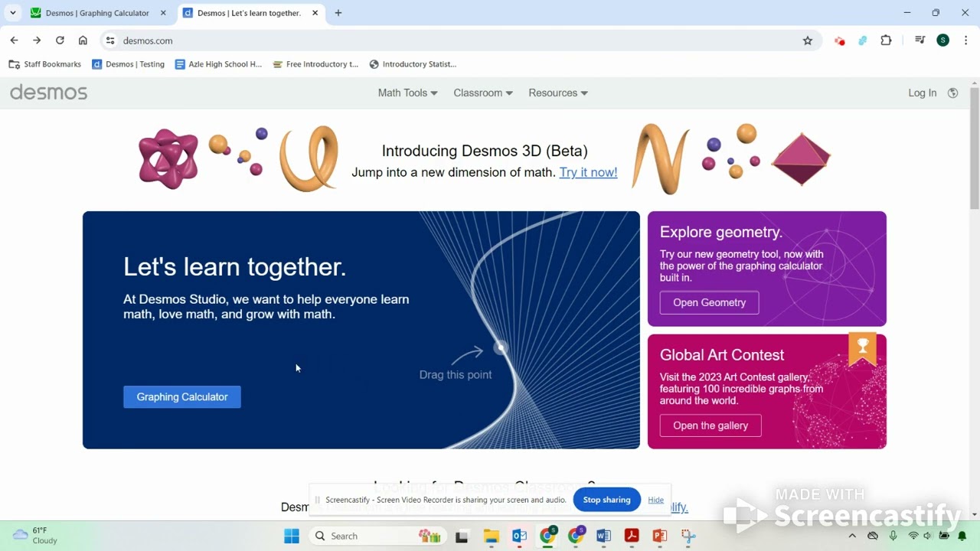
Task: Open the language globe icon
Action: (x=952, y=93)
